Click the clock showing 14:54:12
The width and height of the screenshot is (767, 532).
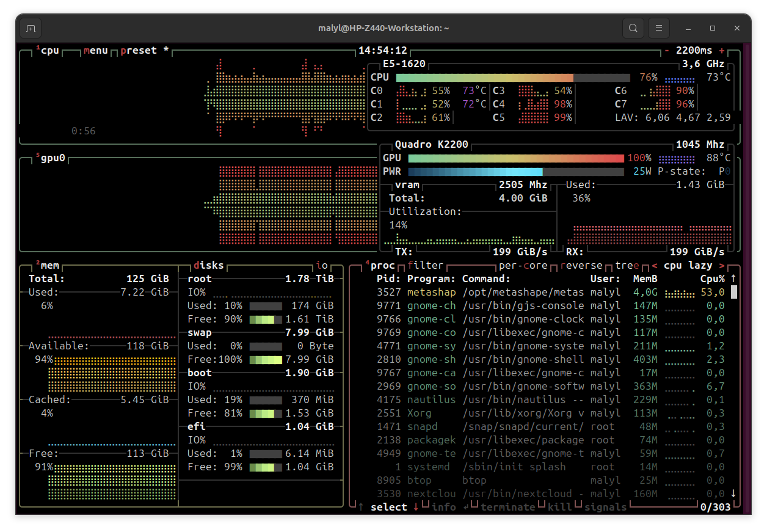(383, 50)
